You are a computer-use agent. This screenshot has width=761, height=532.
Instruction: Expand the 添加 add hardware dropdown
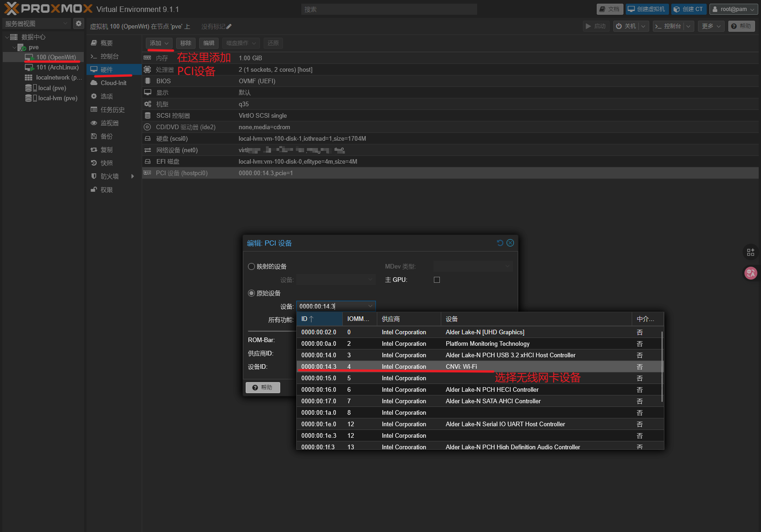point(159,43)
